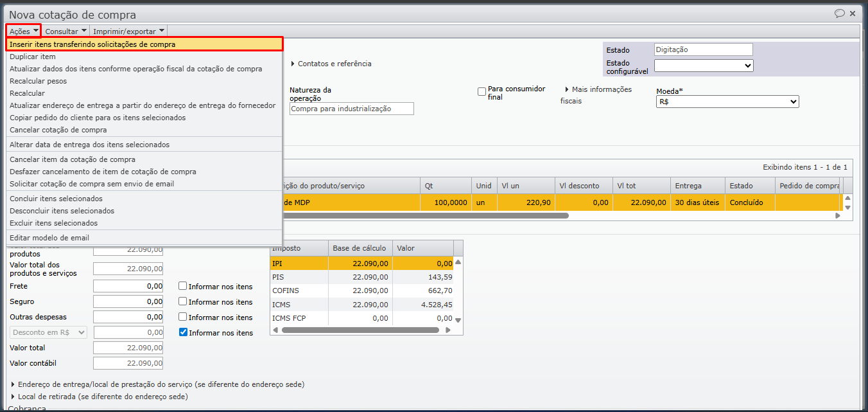Select Cancelar cotação de compra menu entry
This screenshot has width=868, height=412.
[x=58, y=130]
